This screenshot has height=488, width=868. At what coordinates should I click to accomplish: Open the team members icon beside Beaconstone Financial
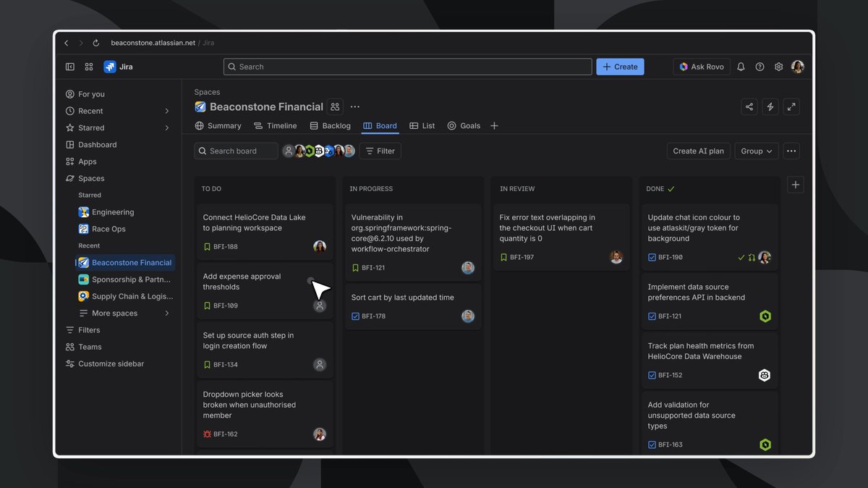click(x=335, y=106)
